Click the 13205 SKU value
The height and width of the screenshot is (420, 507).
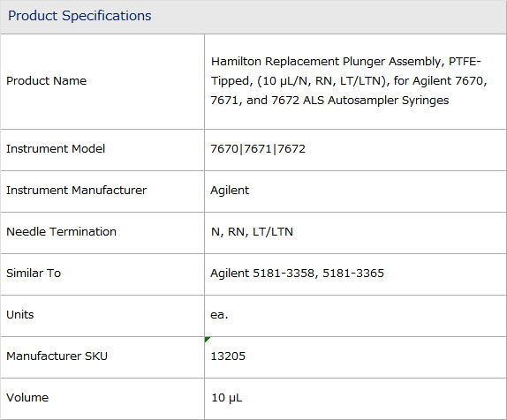click(228, 356)
